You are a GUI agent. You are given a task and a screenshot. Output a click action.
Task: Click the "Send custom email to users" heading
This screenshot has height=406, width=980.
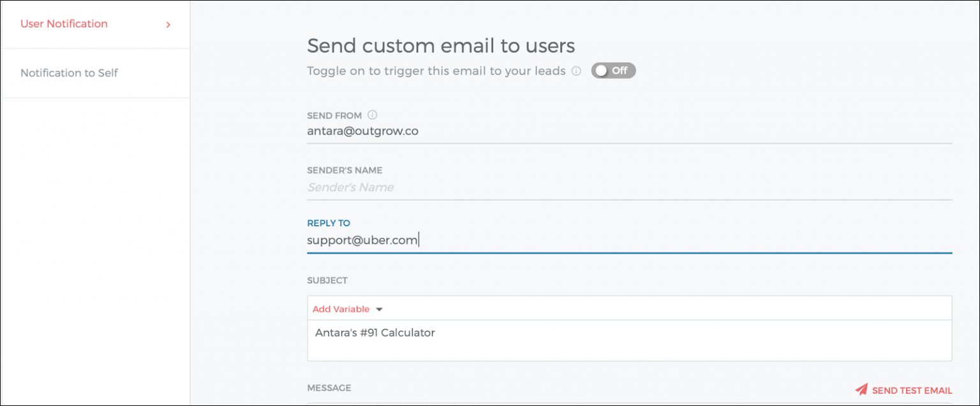pyautogui.click(x=441, y=46)
